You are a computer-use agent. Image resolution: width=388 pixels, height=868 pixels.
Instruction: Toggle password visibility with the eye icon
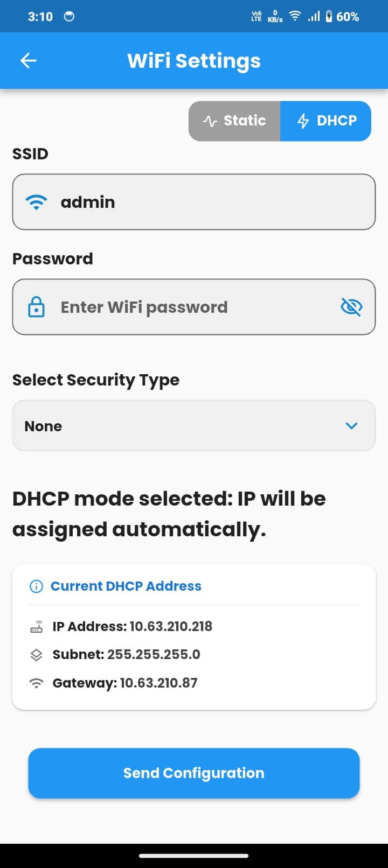[351, 307]
